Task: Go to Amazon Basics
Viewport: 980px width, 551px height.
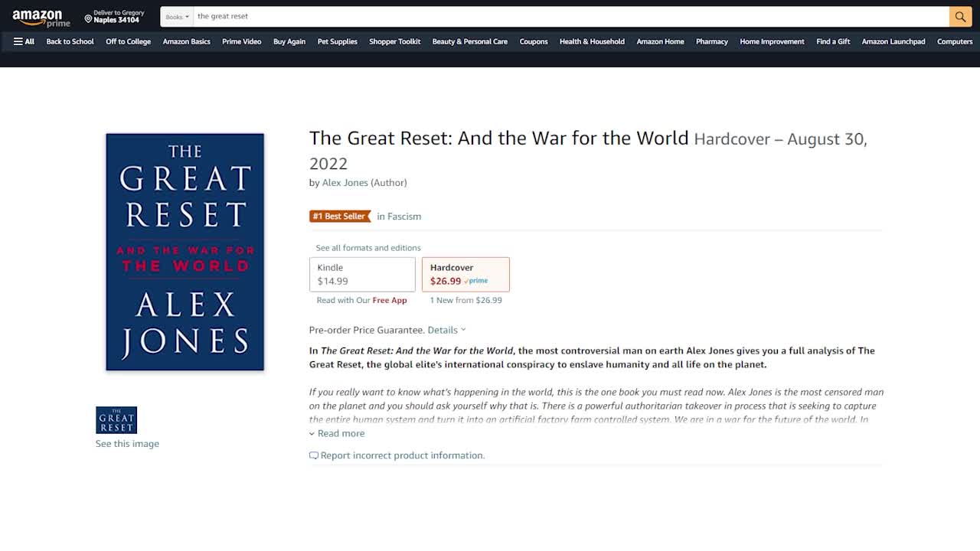Action: (x=186, y=41)
